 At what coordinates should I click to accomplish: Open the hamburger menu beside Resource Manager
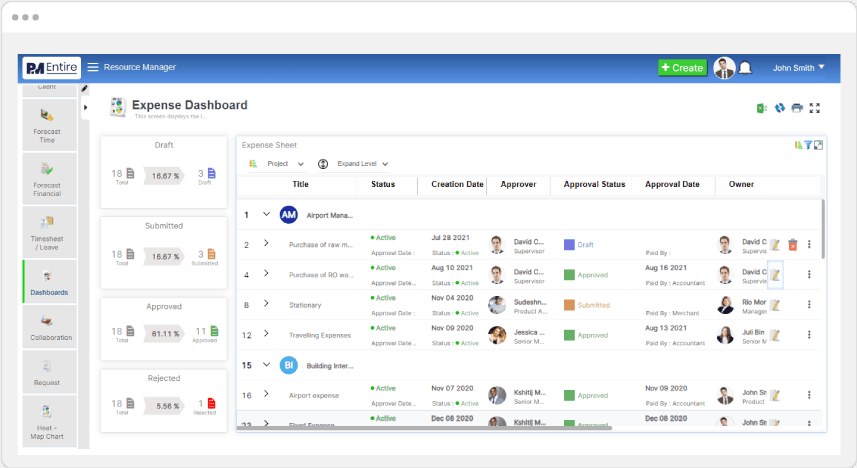click(x=93, y=68)
